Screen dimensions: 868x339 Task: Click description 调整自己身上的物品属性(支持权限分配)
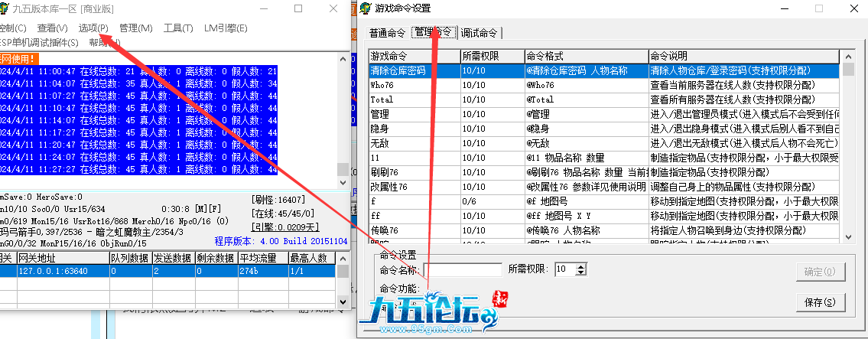click(x=744, y=187)
